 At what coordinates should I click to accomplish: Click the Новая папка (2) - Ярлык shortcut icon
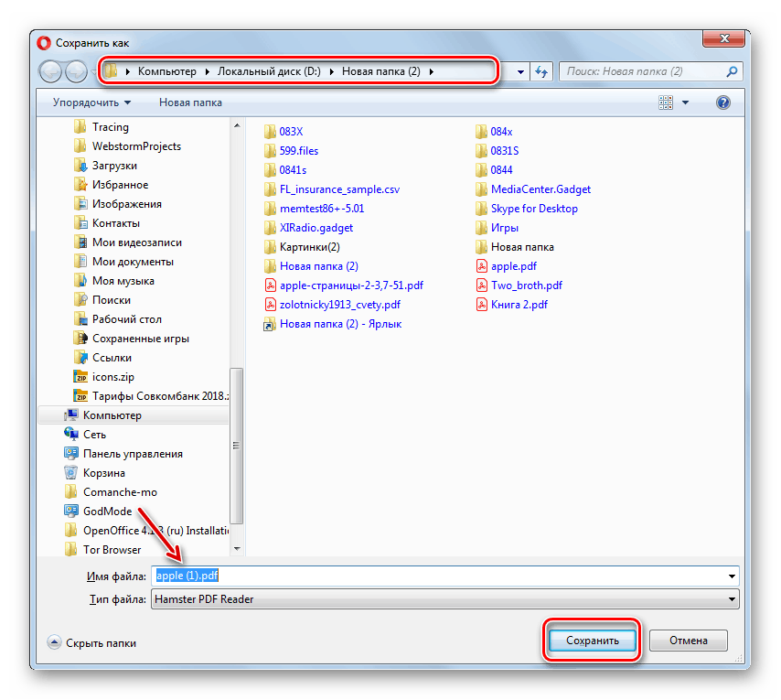[270, 324]
